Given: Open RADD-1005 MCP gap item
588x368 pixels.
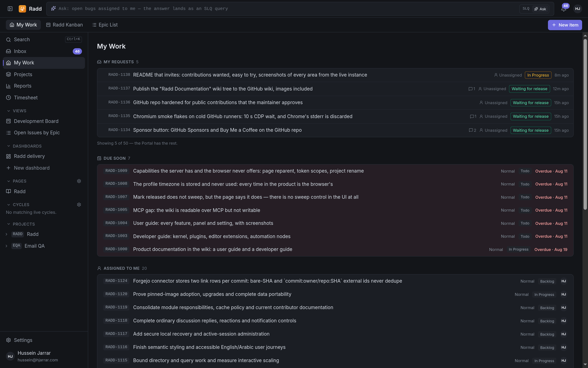Looking at the screenshot, I should (x=335, y=210).
